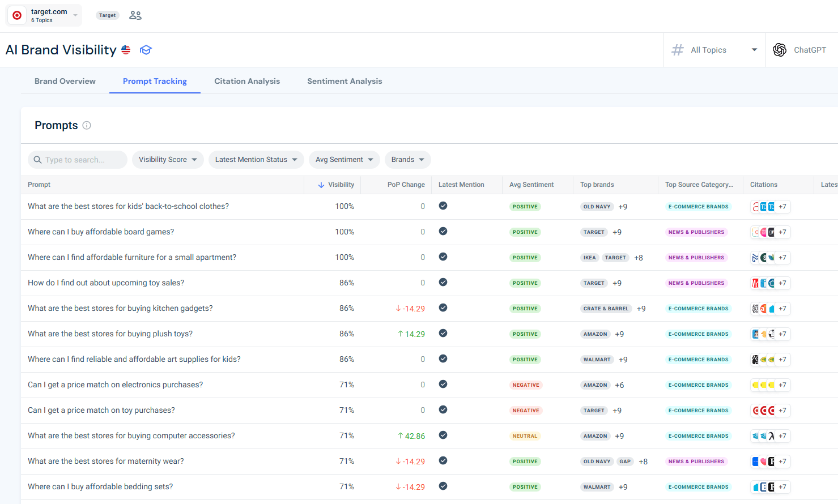The width and height of the screenshot is (838, 504).
Task: Click latest mention checkmark for computer accessories prompt
Action: click(x=443, y=435)
